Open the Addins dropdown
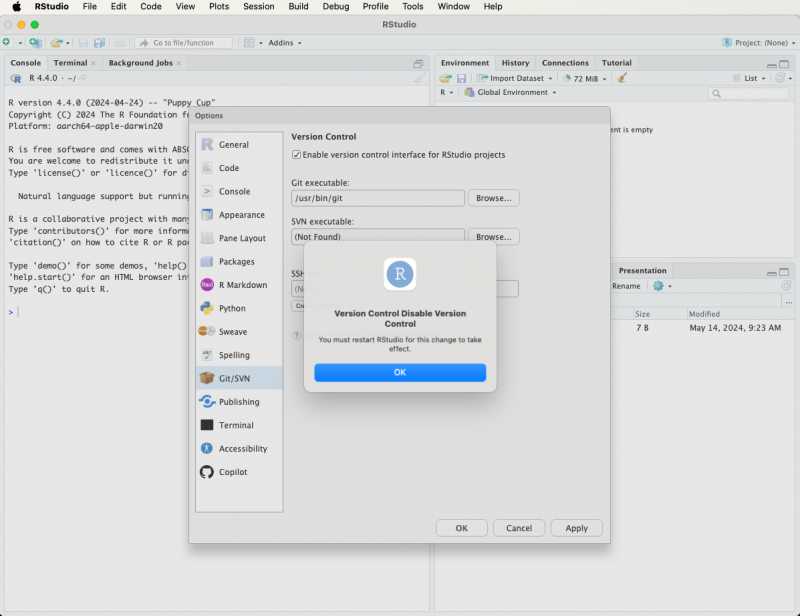The height and width of the screenshot is (616, 800). tap(285, 43)
